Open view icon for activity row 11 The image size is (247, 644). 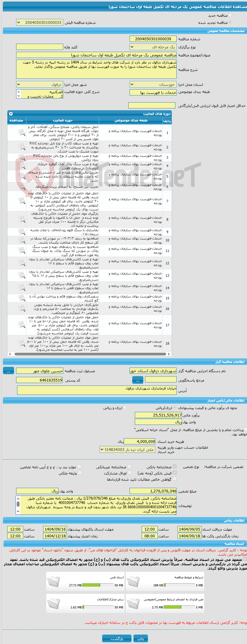pos(21,250)
